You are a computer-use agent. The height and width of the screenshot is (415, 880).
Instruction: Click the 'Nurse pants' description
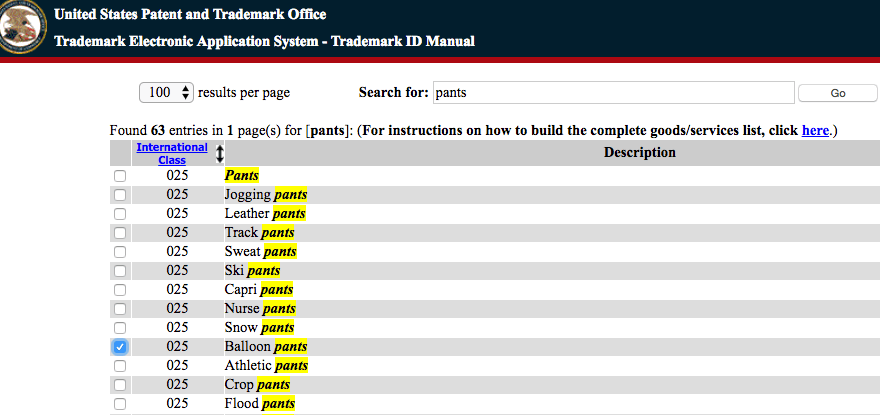click(260, 309)
